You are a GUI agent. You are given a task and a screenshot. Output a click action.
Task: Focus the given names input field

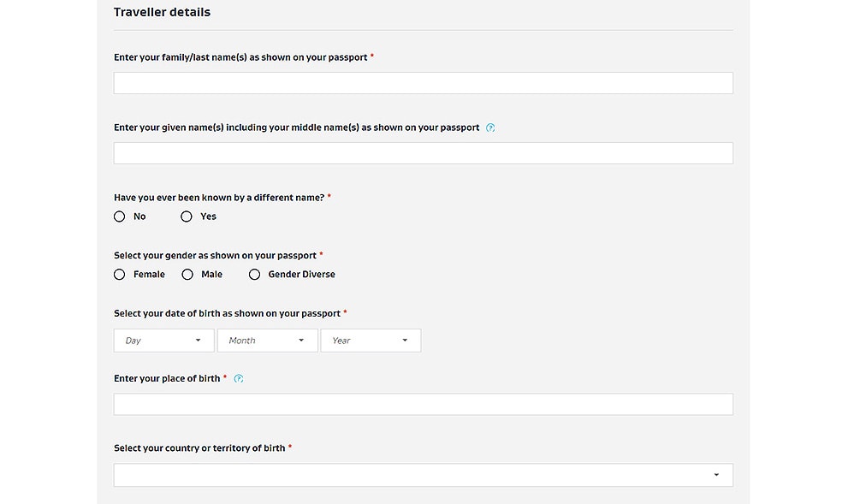coord(424,153)
